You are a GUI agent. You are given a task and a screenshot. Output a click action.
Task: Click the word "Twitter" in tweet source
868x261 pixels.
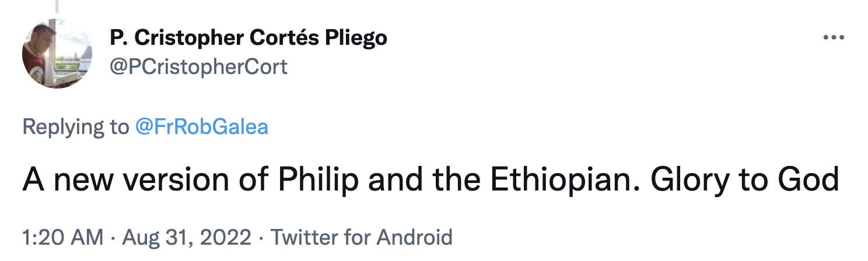click(303, 237)
